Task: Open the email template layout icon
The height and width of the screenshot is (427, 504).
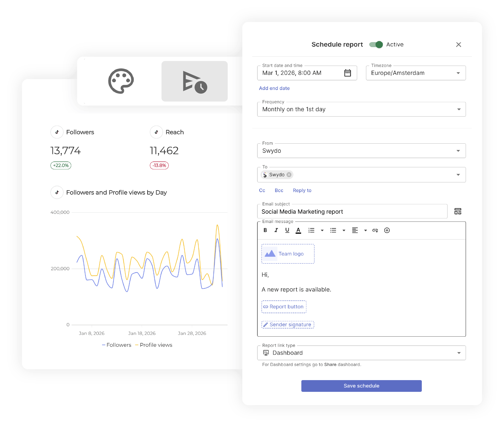Action: coord(458,211)
